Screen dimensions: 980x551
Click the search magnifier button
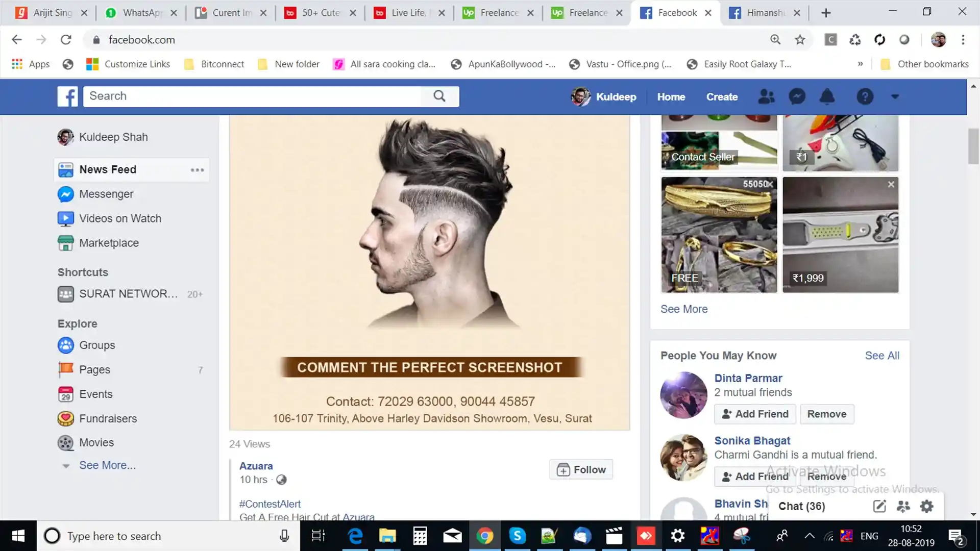click(x=439, y=96)
